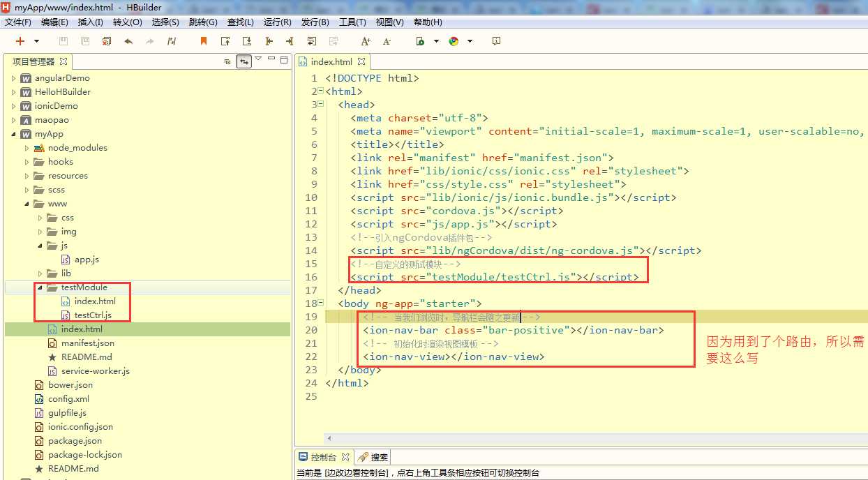Expand the HelloHBuilder project
The width and height of the screenshot is (868, 480).
13,92
